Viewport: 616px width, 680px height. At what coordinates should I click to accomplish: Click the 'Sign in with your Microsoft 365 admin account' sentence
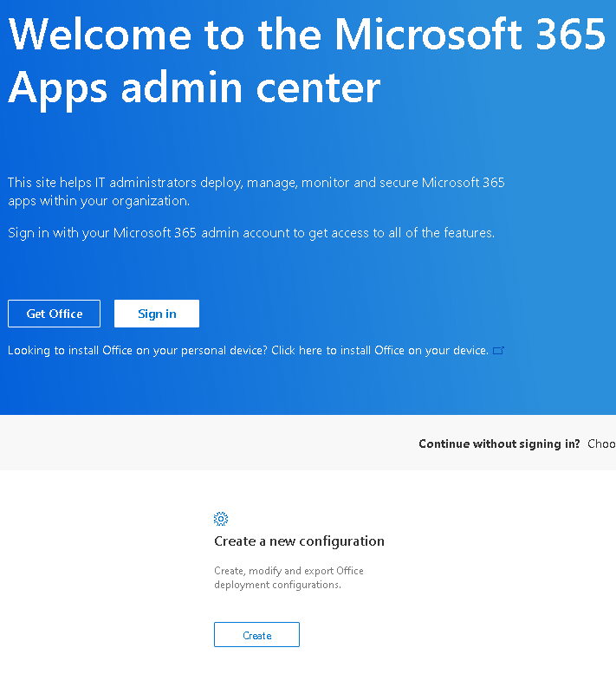(251, 233)
